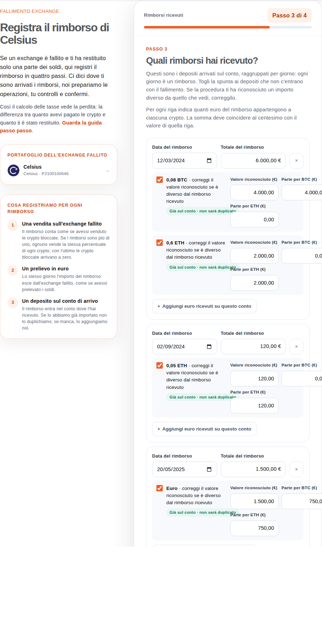Open calendar picker for 12/03/2024 date
Viewport: 322px width, 644px height.
click(x=209, y=160)
